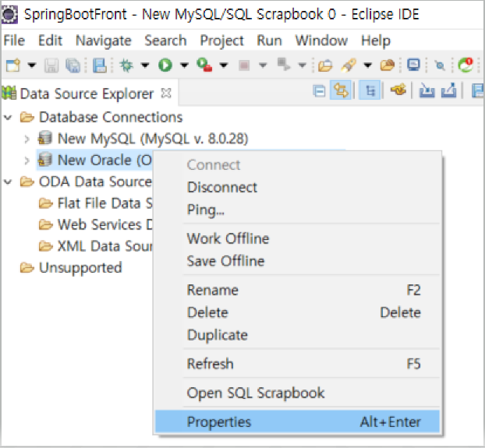The height and width of the screenshot is (448, 485).
Task: Click the Export profiles icon
Action: (449, 90)
